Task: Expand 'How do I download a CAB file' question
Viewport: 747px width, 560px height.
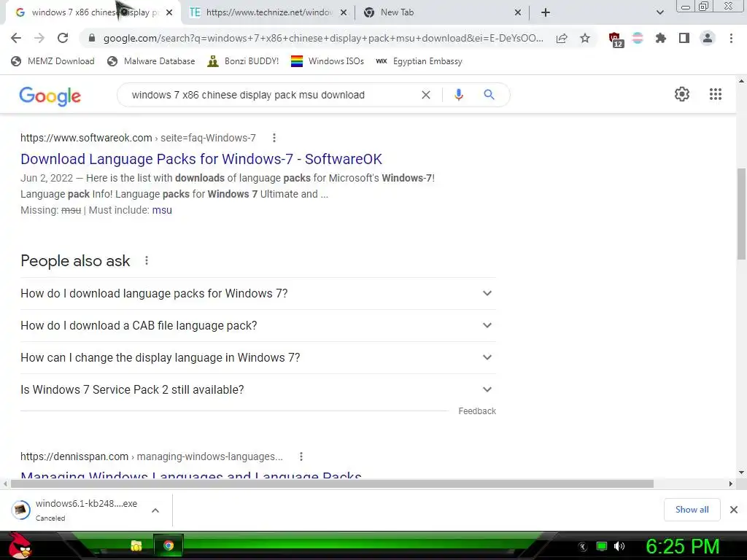Action: [258, 326]
